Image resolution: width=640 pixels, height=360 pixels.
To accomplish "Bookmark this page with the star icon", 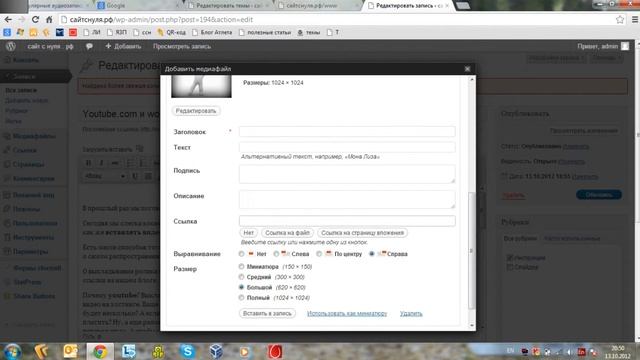I will click(x=620, y=20).
